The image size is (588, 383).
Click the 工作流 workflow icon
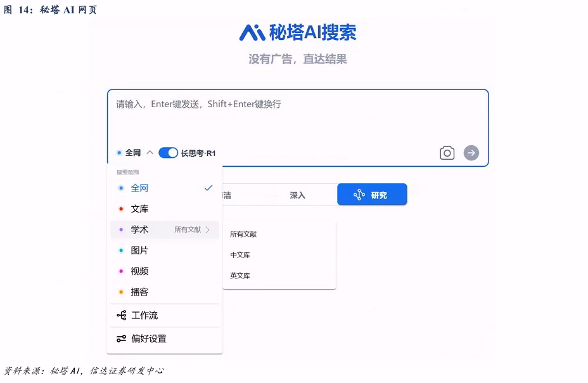tap(122, 315)
